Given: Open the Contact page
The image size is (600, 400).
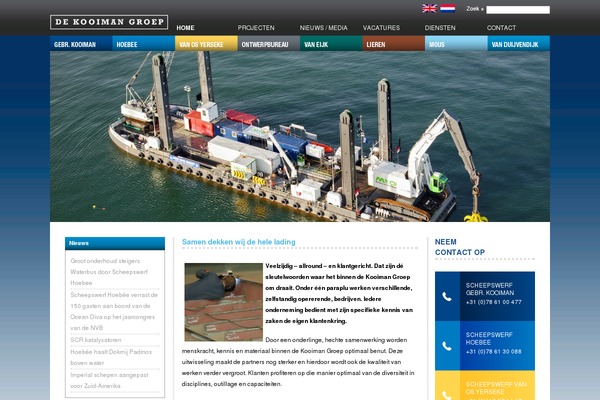Looking at the screenshot, I should [501, 28].
